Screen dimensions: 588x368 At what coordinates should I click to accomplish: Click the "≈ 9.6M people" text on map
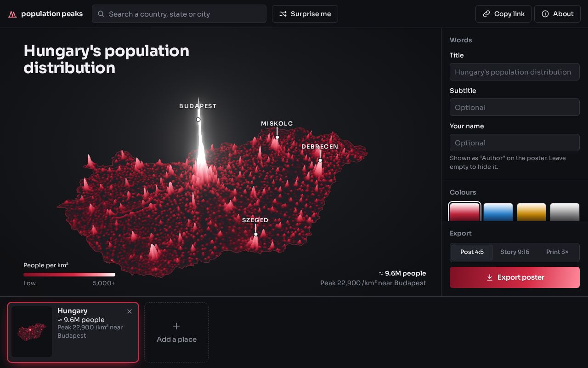[x=402, y=273]
